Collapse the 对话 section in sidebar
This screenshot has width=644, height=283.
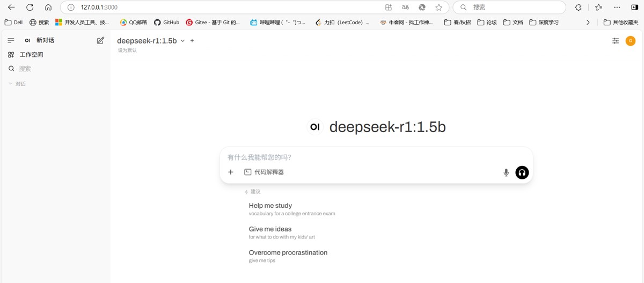(x=17, y=84)
